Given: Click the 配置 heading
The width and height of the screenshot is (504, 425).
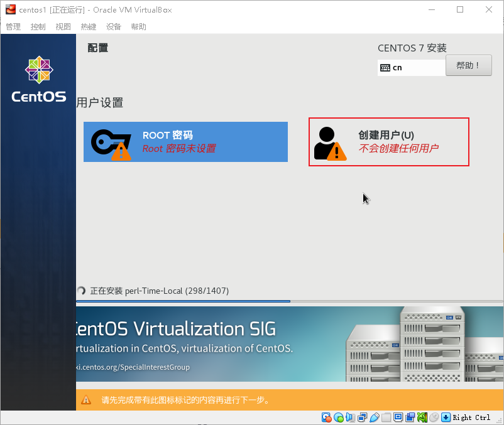Looking at the screenshot, I should click(x=97, y=48).
